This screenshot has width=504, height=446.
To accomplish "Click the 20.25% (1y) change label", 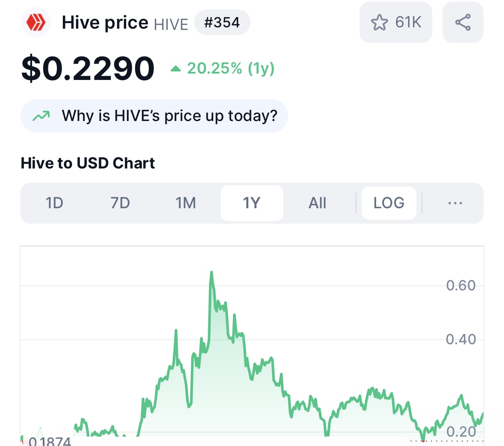I will click(230, 68).
